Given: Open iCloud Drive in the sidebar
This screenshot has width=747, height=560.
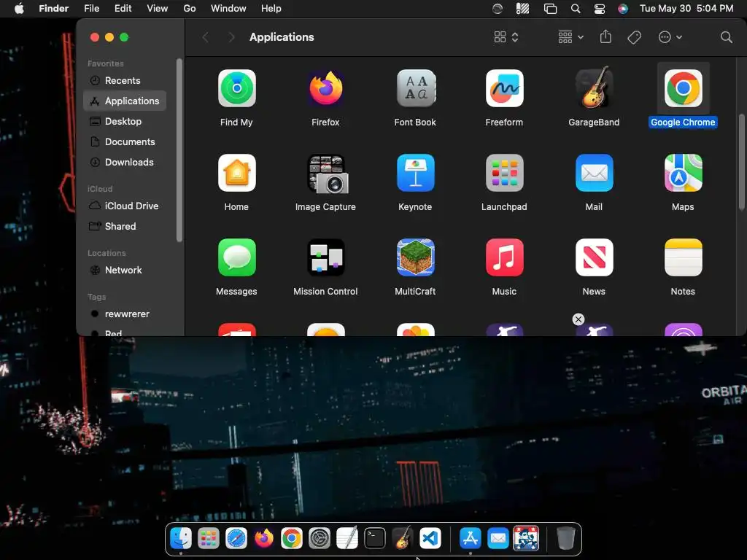Looking at the screenshot, I should coord(125,206).
